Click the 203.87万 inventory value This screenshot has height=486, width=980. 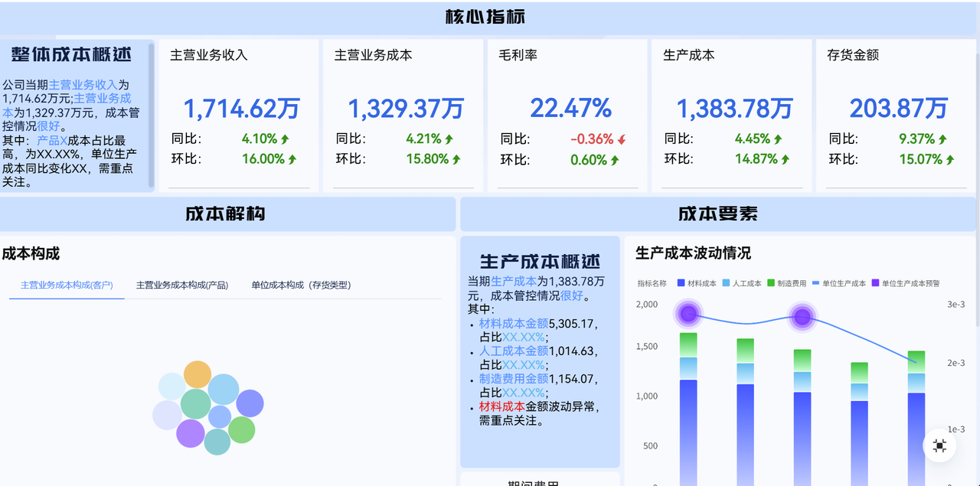(899, 109)
